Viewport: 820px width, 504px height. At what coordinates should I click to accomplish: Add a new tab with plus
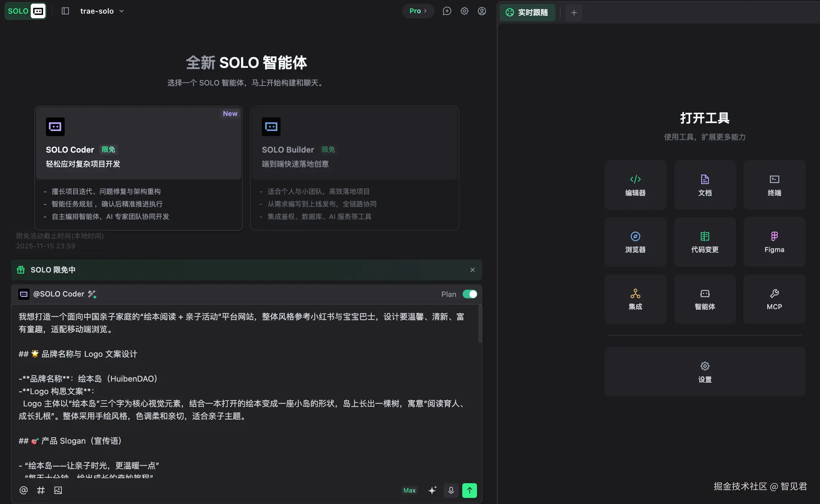click(574, 13)
